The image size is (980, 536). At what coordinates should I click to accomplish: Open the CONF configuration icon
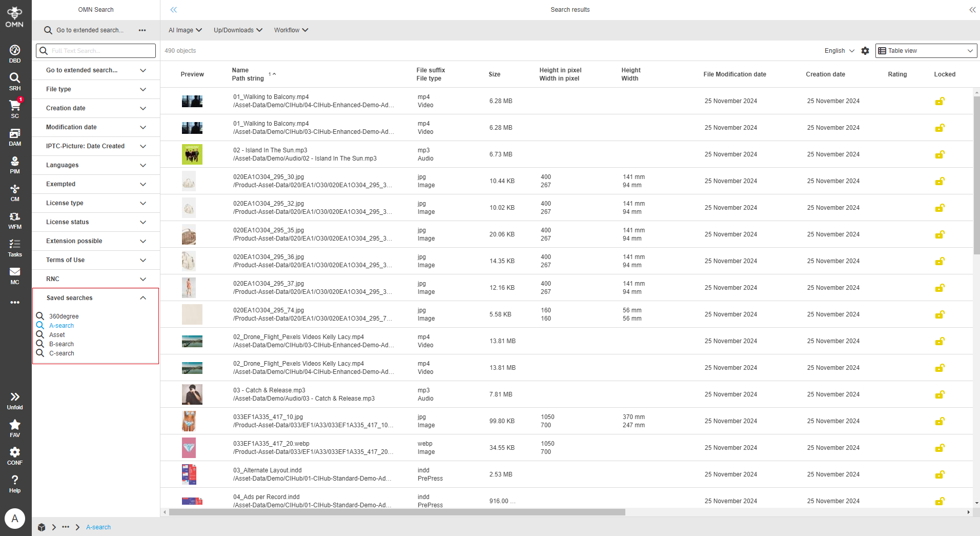point(14,453)
